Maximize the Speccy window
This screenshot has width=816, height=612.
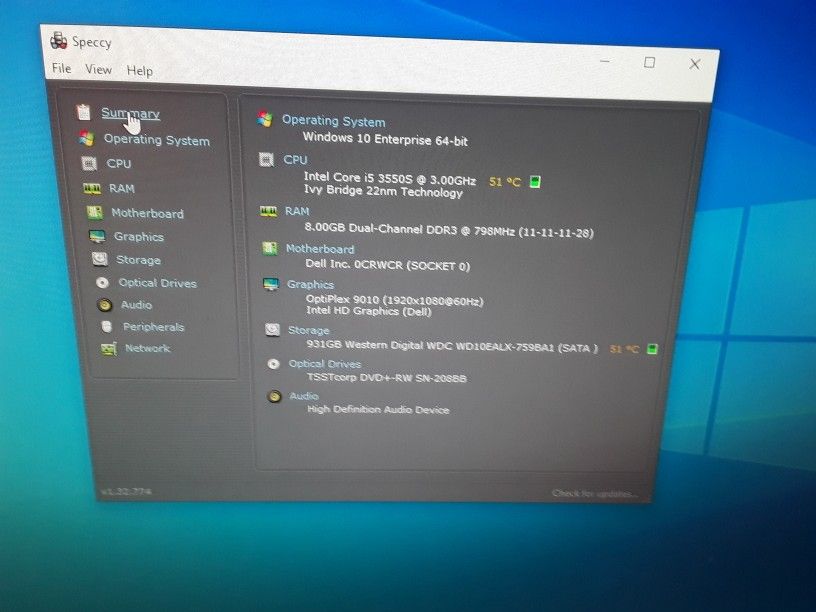tap(649, 62)
